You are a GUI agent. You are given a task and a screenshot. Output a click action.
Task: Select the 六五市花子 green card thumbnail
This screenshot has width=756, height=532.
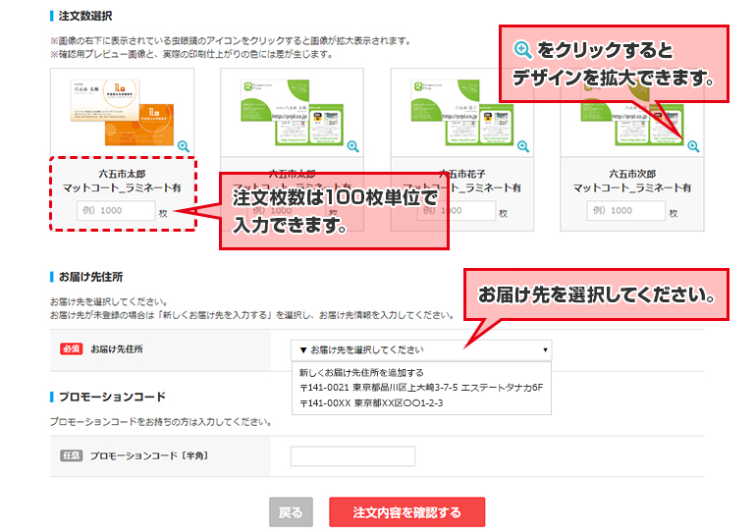461,113
